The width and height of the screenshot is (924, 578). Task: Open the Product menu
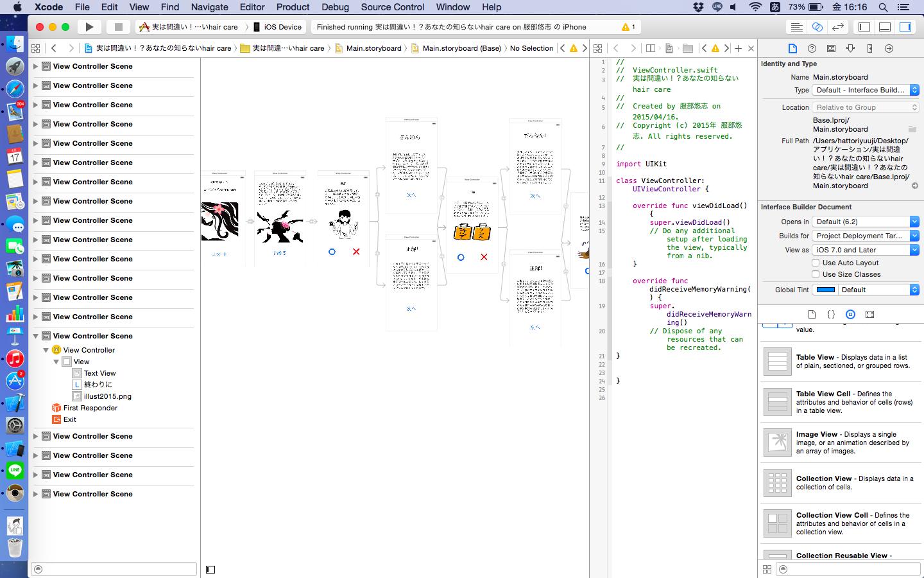[x=293, y=7]
